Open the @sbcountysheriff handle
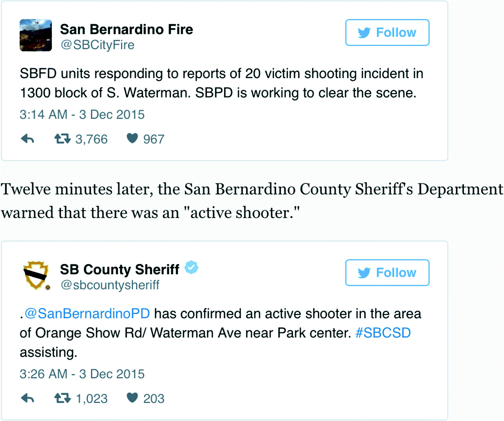 coord(110,285)
